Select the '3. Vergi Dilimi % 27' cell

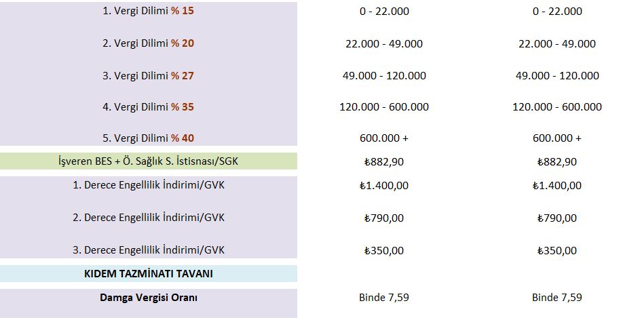pyautogui.click(x=148, y=75)
